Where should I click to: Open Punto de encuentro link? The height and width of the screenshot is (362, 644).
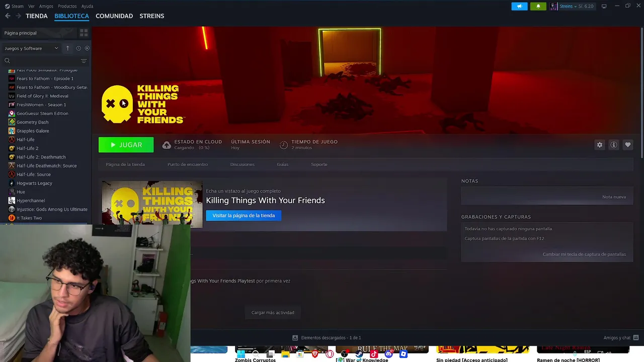tap(188, 164)
